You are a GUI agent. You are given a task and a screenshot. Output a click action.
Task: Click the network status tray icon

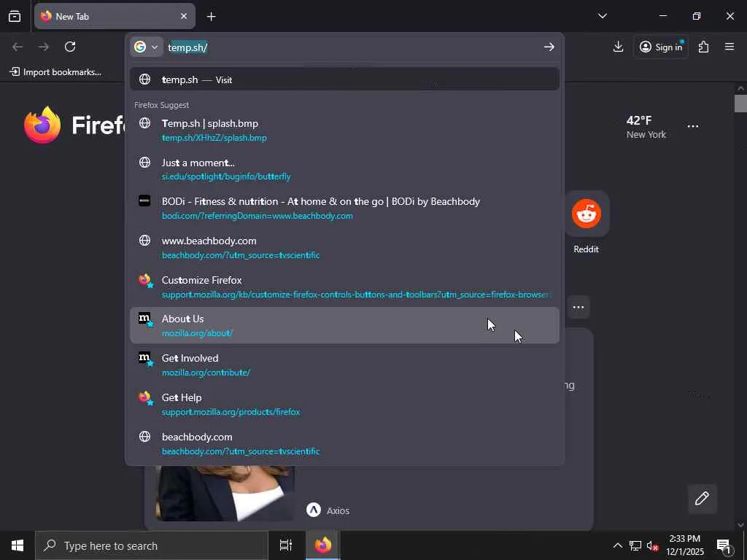[x=635, y=545]
